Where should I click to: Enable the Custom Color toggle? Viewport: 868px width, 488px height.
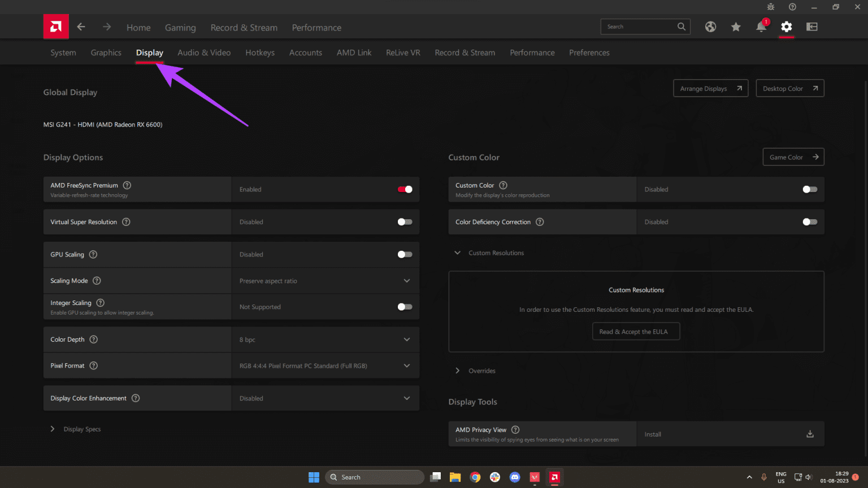click(x=809, y=189)
